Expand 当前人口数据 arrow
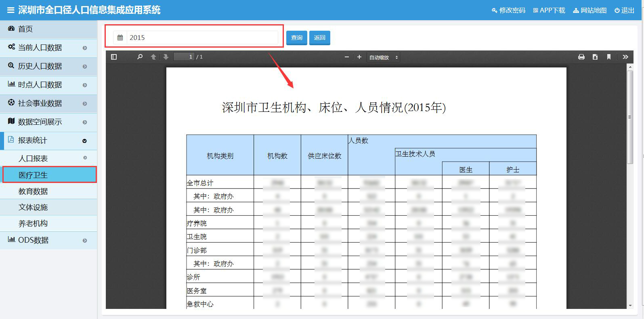The width and height of the screenshot is (644, 319). pos(85,48)
